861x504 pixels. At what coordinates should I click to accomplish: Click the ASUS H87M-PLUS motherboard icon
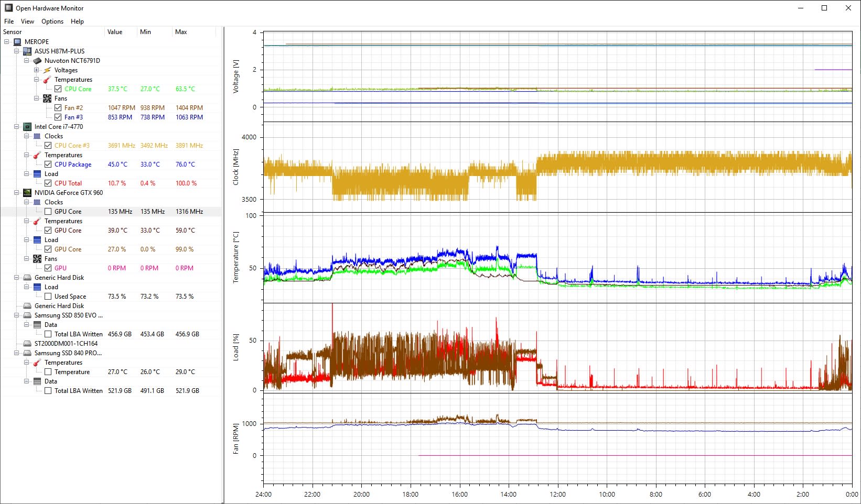click(x=27, y=51)
